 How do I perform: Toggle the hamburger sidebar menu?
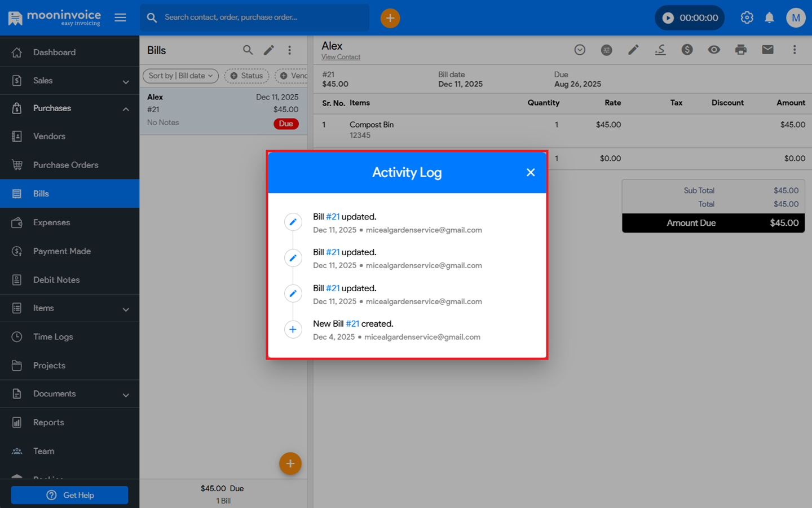pos(120,17)
